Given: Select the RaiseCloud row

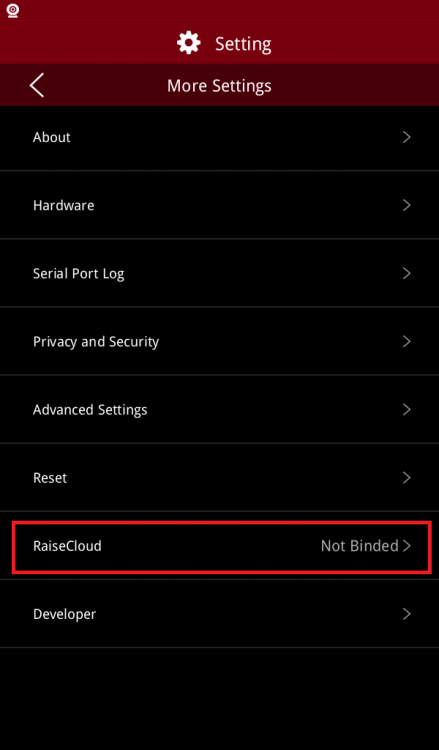Looking at the screenshot, I should pos(221,546).
